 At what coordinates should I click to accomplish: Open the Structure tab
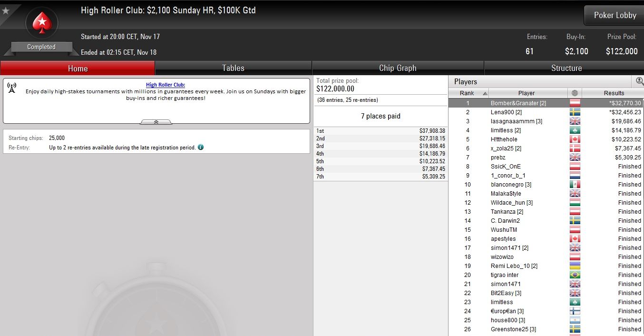pos(566,68)
